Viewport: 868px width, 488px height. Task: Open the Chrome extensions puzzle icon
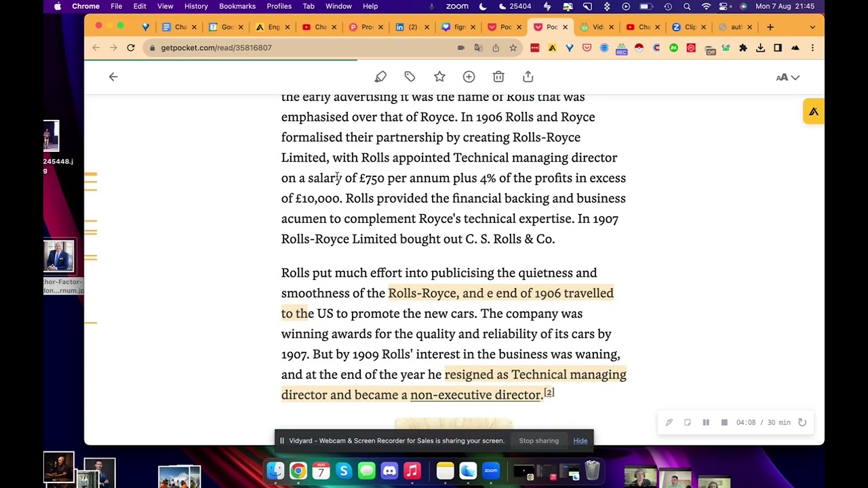(743, 48)
